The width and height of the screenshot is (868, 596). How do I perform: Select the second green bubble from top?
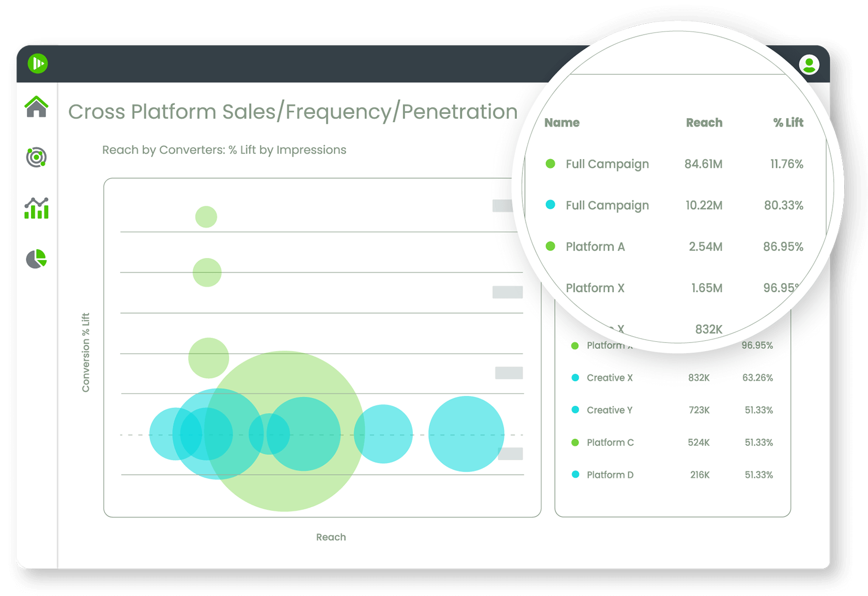click(207, 272)
